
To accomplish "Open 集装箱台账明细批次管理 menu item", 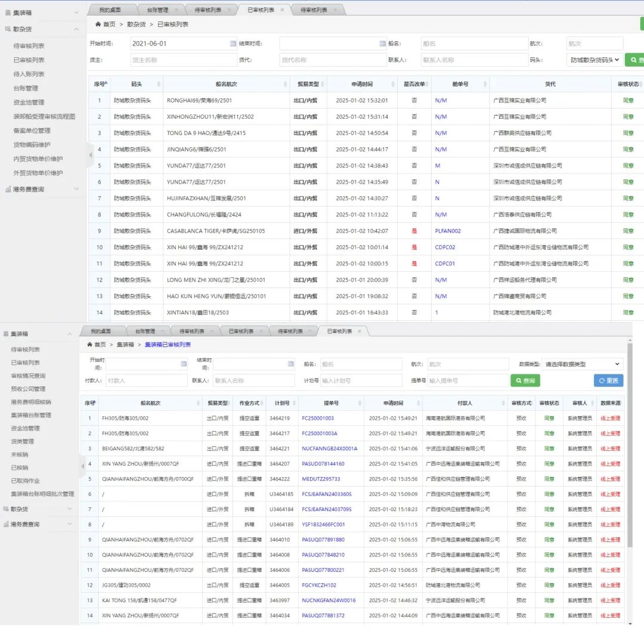I will click(42, 494).
